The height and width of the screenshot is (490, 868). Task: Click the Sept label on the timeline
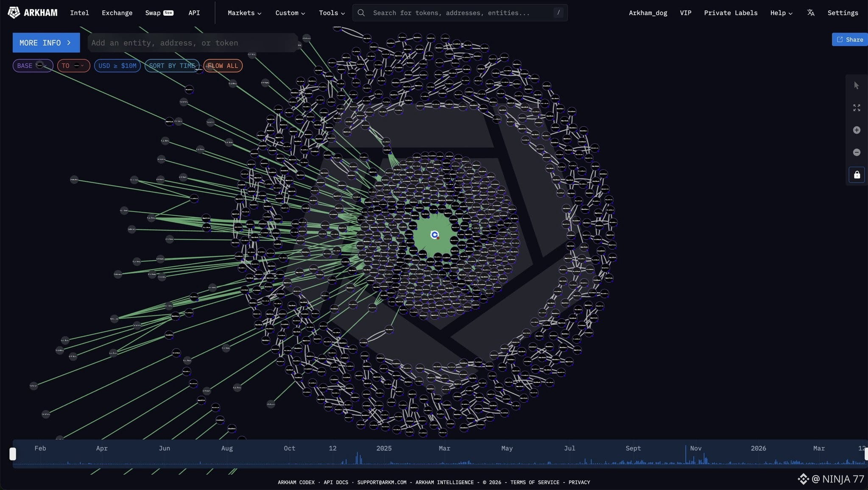click(633, 448)
